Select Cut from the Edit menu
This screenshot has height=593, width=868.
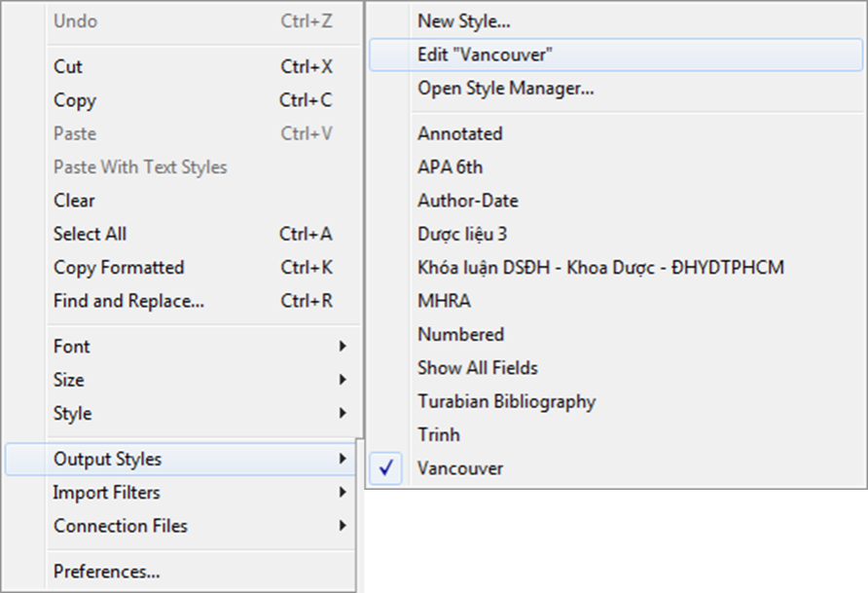(180, 66)
